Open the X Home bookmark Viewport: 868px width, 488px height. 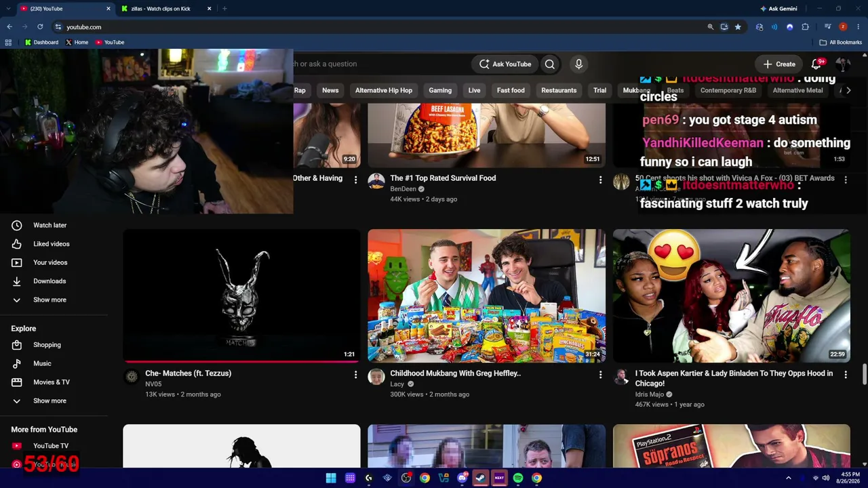click(x=77, y=42)
